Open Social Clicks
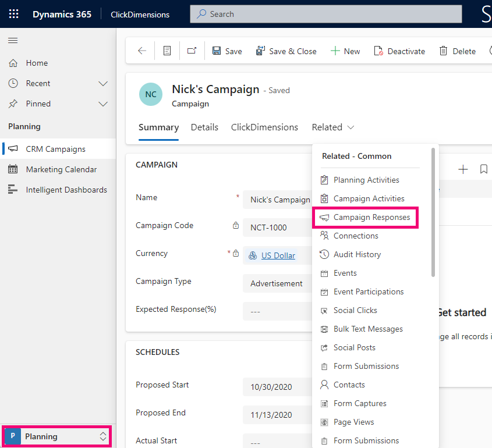The height and width of the screenshot is (448, 492). tap(355, 310)
